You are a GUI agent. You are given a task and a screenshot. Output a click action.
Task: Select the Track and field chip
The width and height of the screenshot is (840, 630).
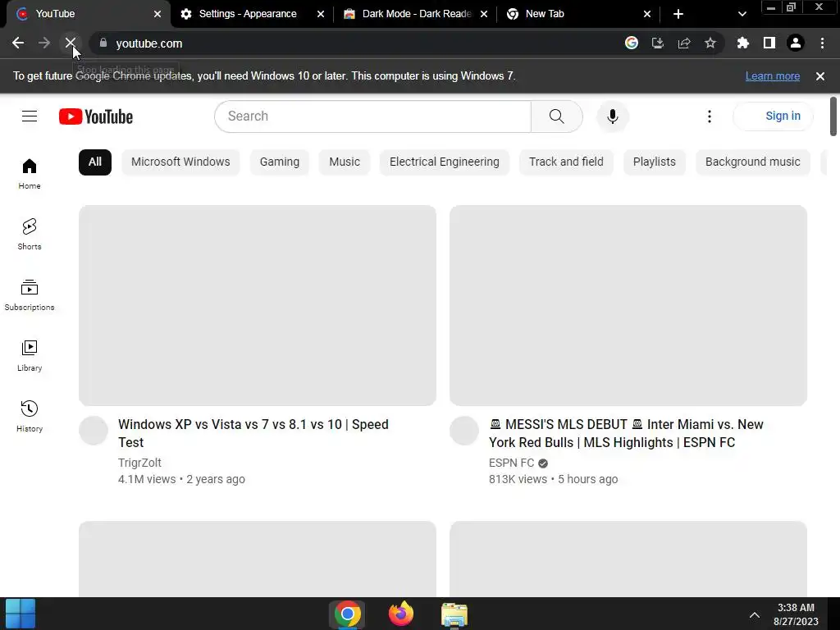pyautogui.click(x=566, y=162)
